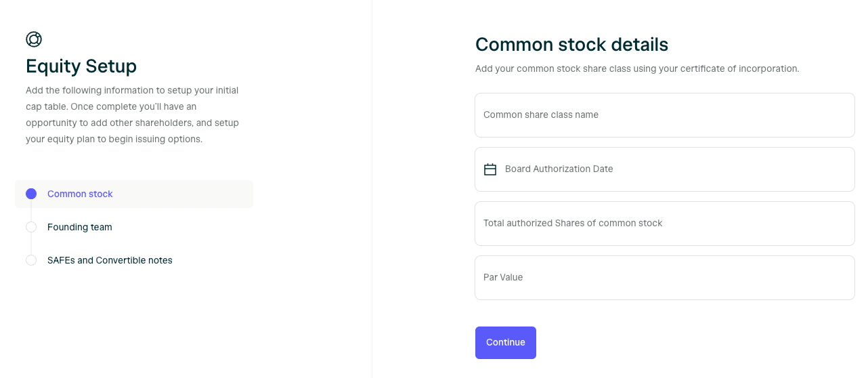Select the highlighted Common stock row background
868x378 pixels.
pos(134,194)
